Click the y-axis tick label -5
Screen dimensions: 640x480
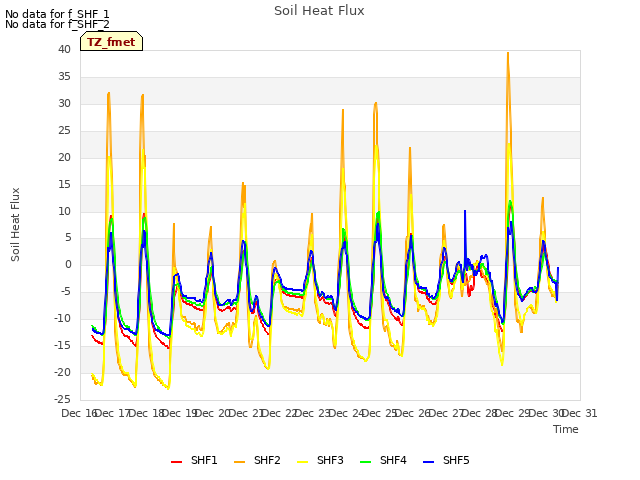click(66, 292)
